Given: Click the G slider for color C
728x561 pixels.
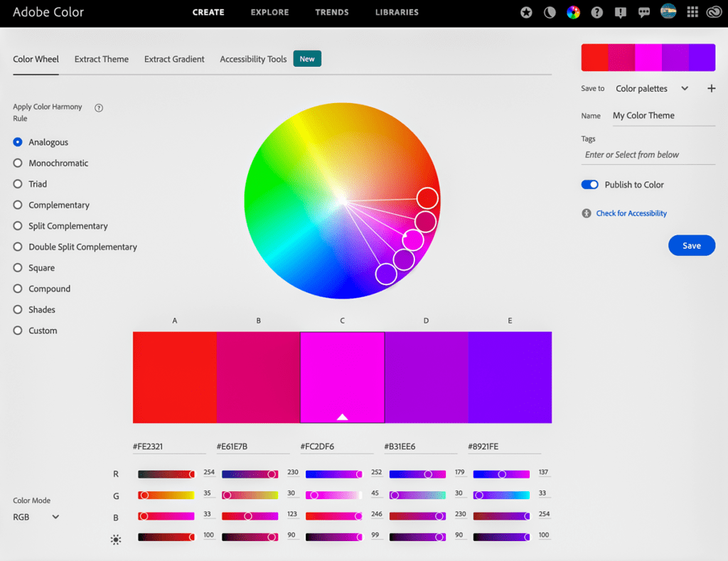Looking at the screenshot, I should click(x=334, y=496).
